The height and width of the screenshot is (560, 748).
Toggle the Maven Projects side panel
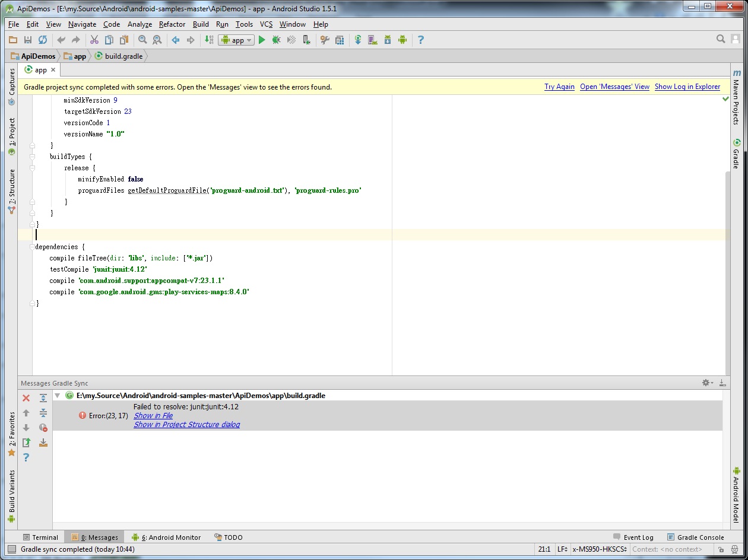[x=736, y=97]
